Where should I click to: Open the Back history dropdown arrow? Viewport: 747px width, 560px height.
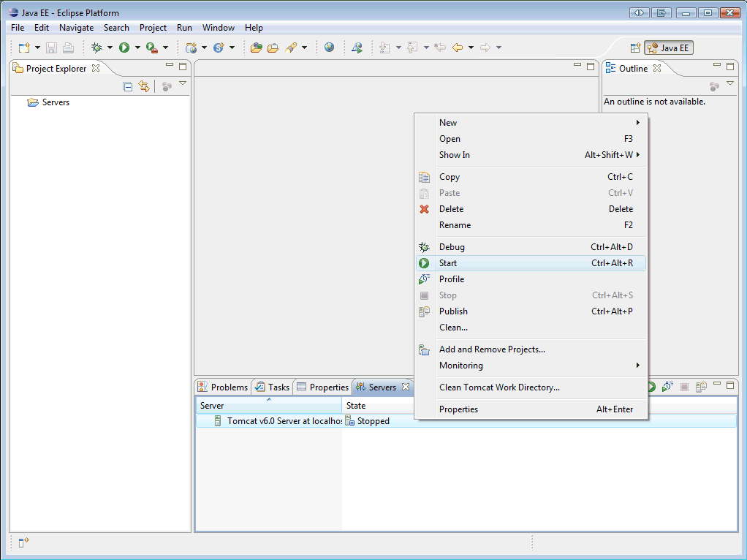pyautogui.click(x=471, y=48)
